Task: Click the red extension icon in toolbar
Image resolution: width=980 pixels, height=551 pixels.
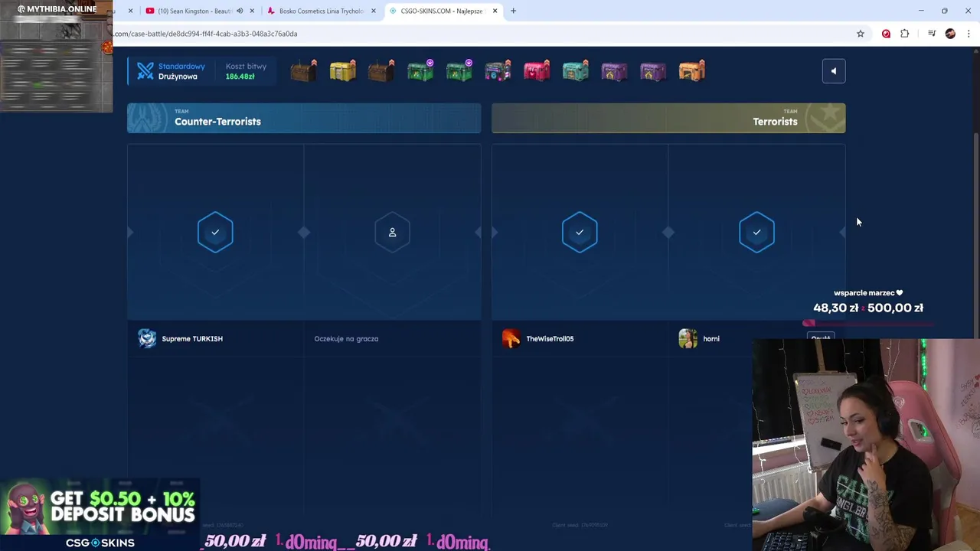Action: [886, 34]
